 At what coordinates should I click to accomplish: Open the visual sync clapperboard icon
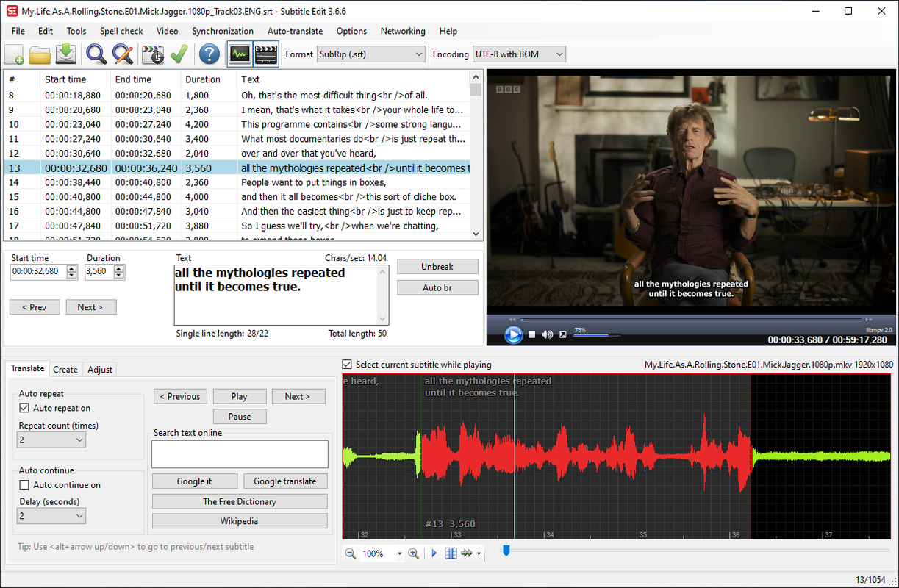[x=153, y=54]
